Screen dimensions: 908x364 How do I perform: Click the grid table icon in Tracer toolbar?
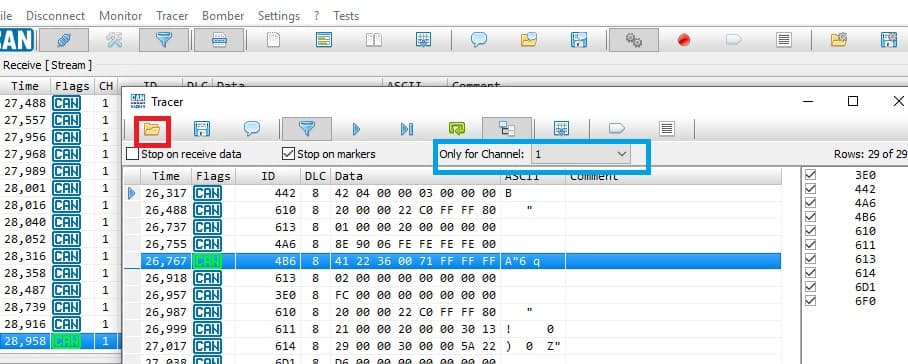coord(561,129)
